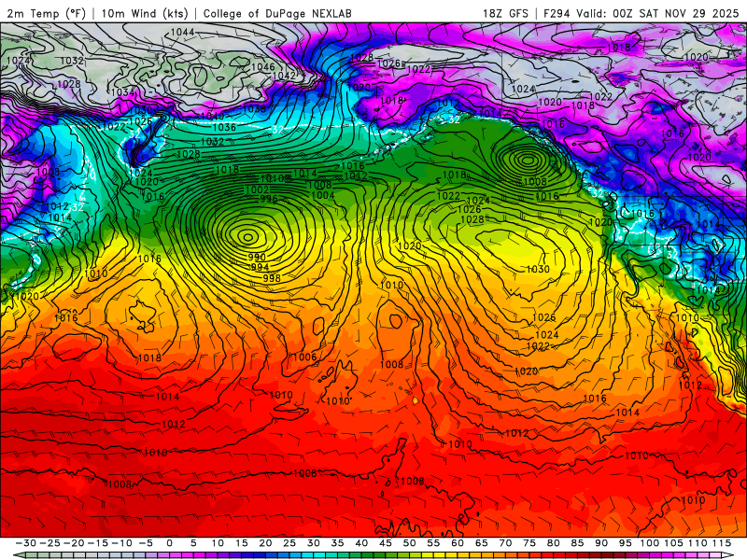747x560 pixels.
Task: Click the -30 value on the temperature color scale
Action: (26, 543)
